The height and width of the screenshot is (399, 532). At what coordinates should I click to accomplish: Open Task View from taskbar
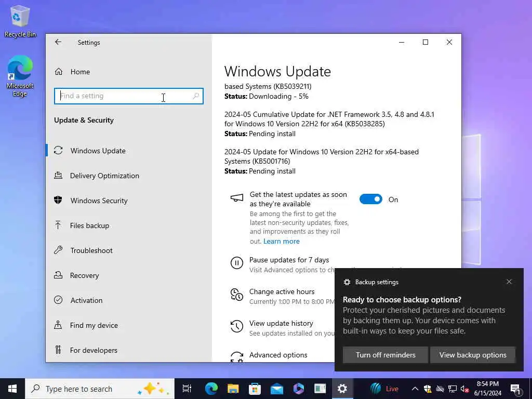click(187, 389)
